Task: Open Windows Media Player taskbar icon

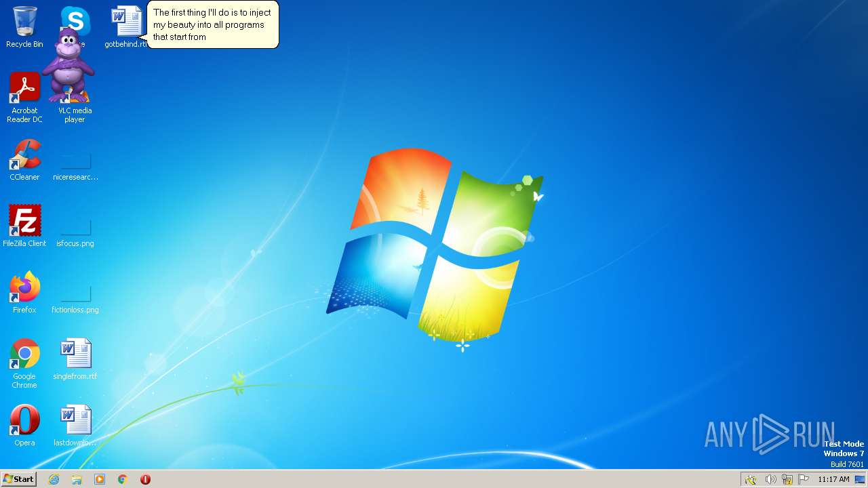Action: (x=100, y=479)
